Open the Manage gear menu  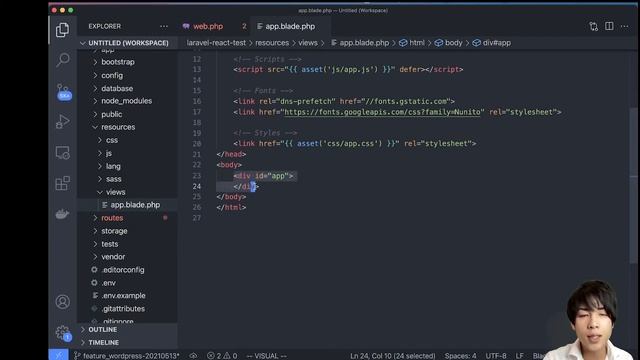(63, 333)
